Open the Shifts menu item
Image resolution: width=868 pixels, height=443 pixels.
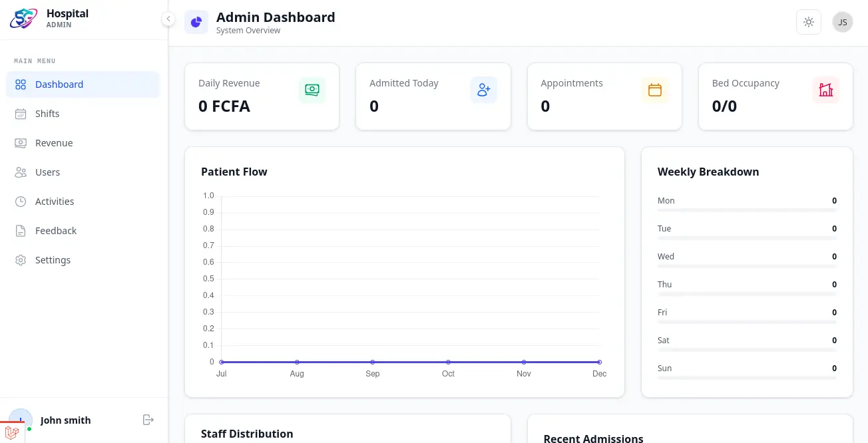coord(47,114)
